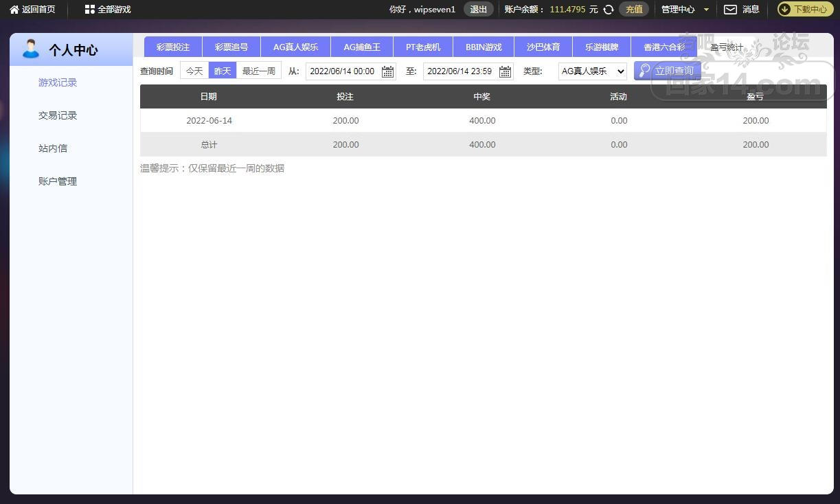Click the 充值 recharge button
840x504 pixels.
click(x=634, y=10)
